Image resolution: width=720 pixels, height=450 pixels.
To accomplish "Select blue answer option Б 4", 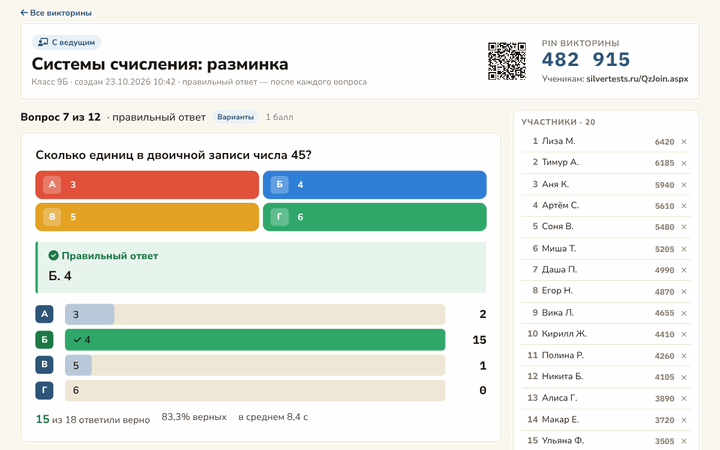I will coord(375,185).
